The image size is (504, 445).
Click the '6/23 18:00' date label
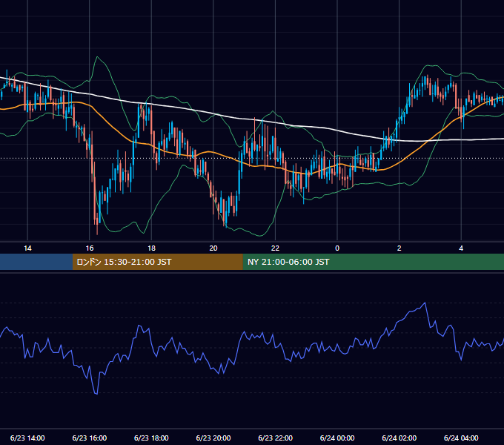click(x=151, y=438)
